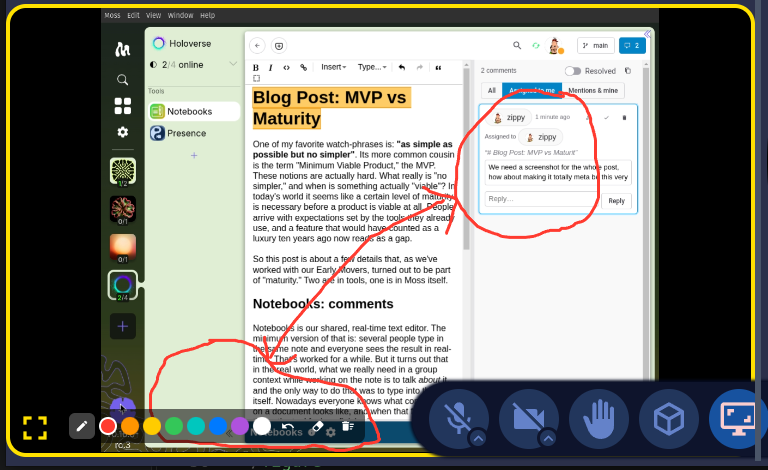Open the Type dropdown
The height and width of the screenshot is (470, 768).
[x=372, y=67]
